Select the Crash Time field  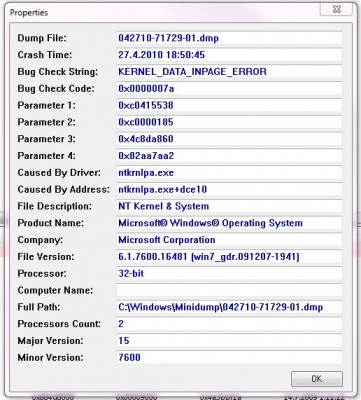229,55
